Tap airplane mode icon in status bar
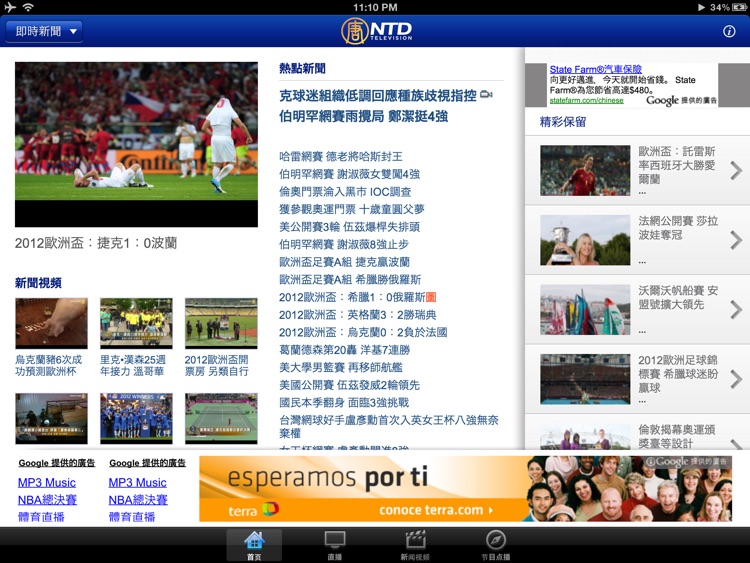This screenshot has width=750, height=563. (9, 7)
